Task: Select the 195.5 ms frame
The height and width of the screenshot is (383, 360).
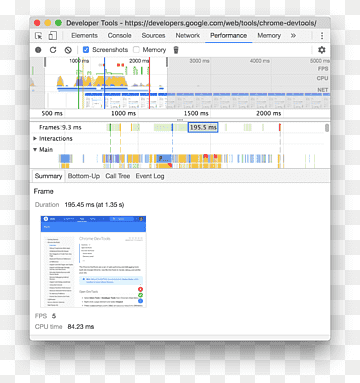Action: (203, 127)
